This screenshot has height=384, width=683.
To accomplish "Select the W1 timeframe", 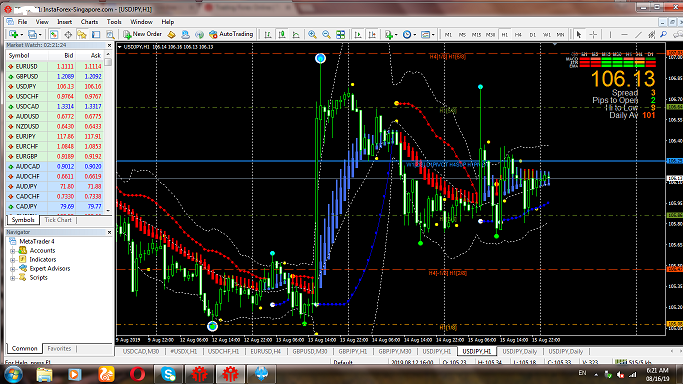I will point(546,34).
